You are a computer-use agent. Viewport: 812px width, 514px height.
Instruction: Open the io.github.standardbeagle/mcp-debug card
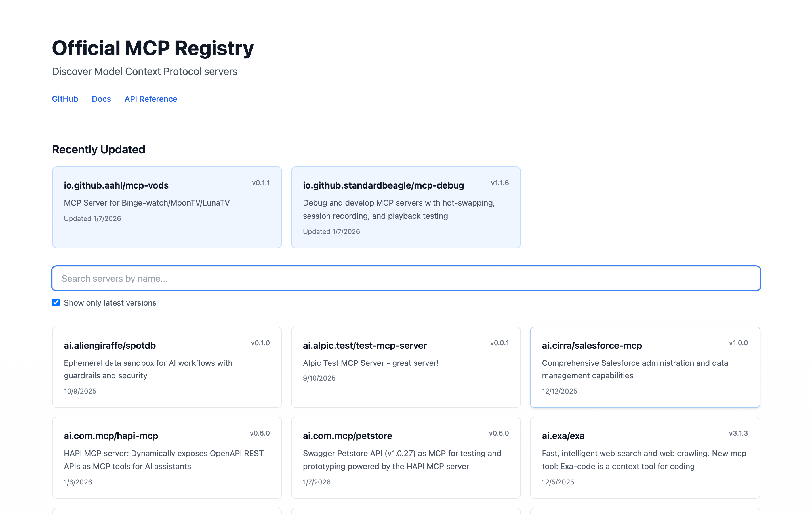point(405,207)
